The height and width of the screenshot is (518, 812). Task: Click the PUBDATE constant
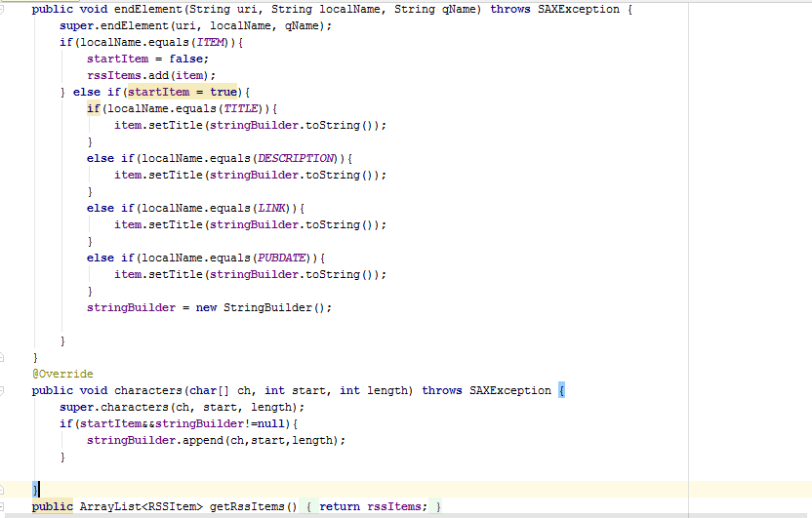point(282,258)
